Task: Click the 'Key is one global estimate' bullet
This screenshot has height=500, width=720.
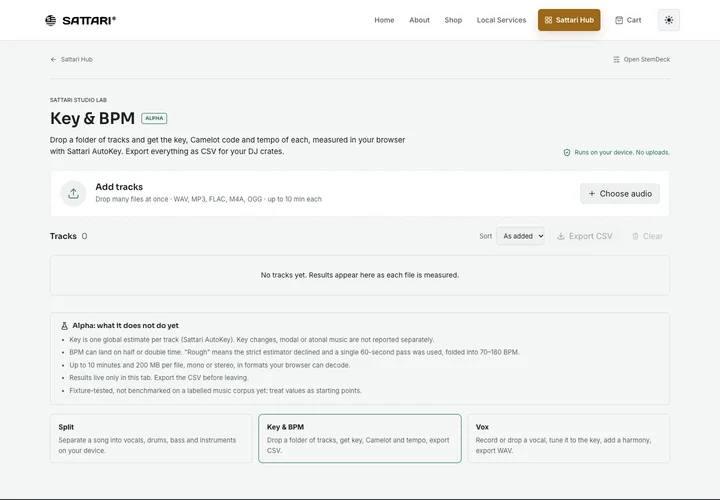Action: pos(252,340)
